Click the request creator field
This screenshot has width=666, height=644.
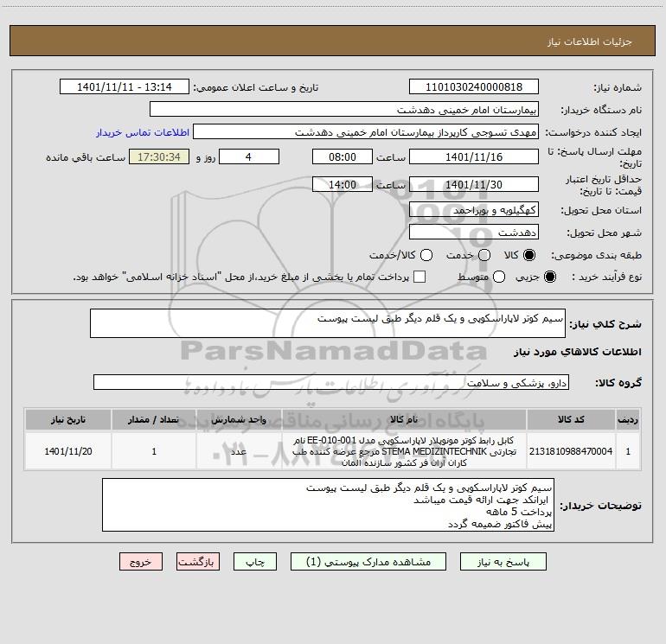point(366,132)
